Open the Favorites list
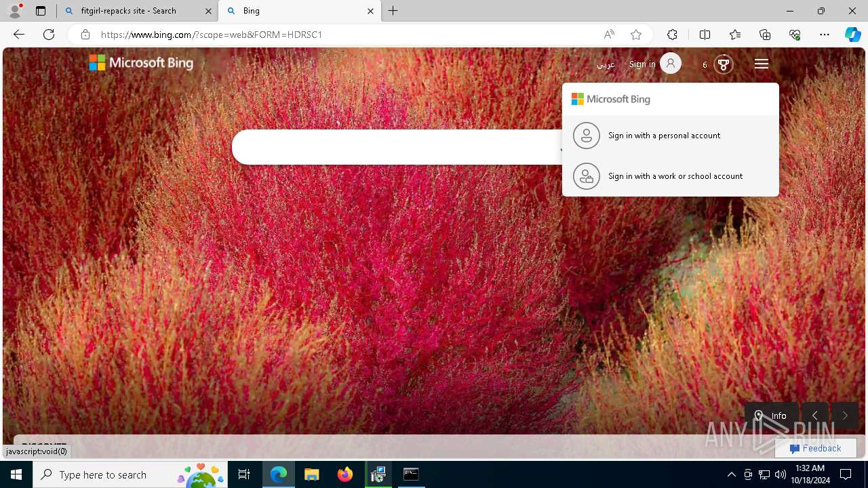The height and width of the screenshot is (488, 868). pyautogui.click(x=735, y=35)
